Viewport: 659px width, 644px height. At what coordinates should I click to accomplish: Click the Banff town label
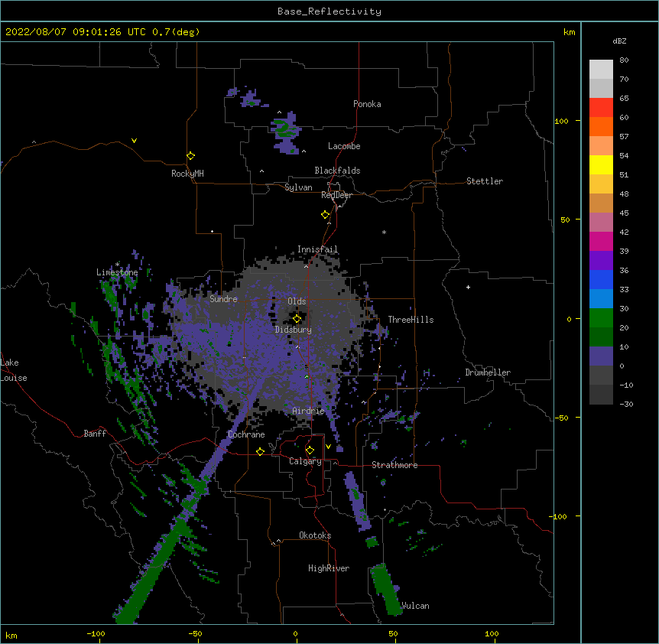click(95, 434)
